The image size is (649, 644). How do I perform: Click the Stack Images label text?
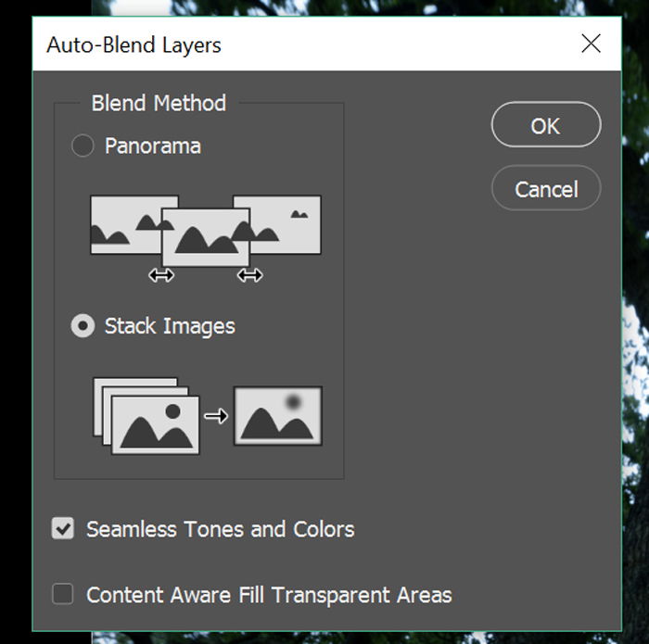pyautogui.click(x=170, y=326)
